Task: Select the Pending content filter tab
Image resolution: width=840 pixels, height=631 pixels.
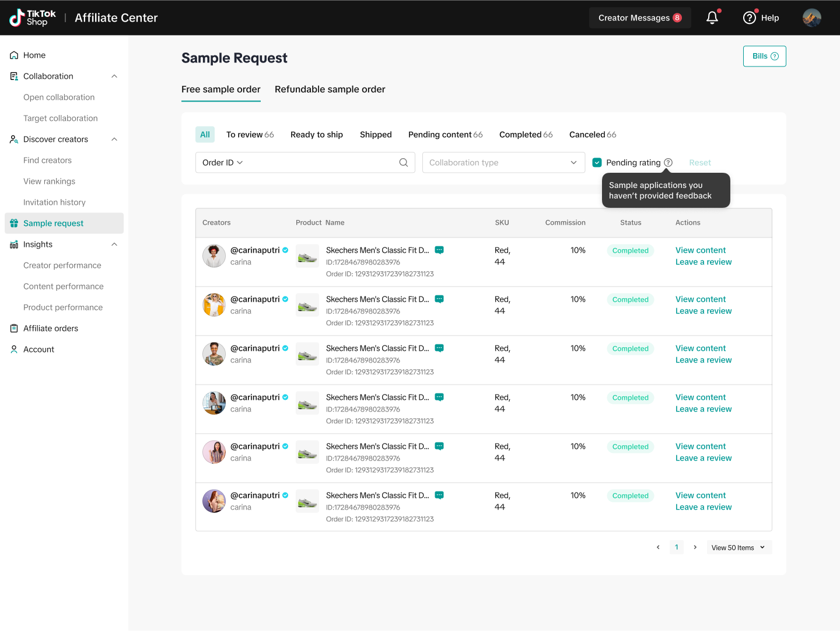Action: coord(445,135)
